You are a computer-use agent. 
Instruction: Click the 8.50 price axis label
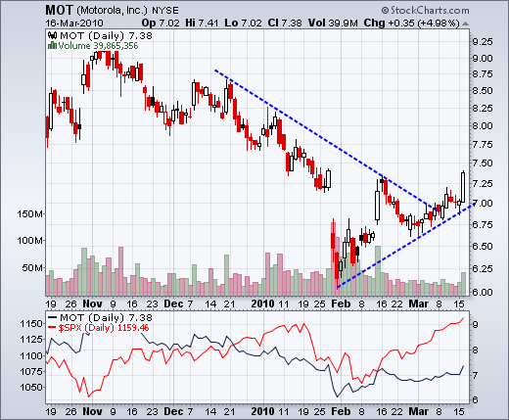483,90
